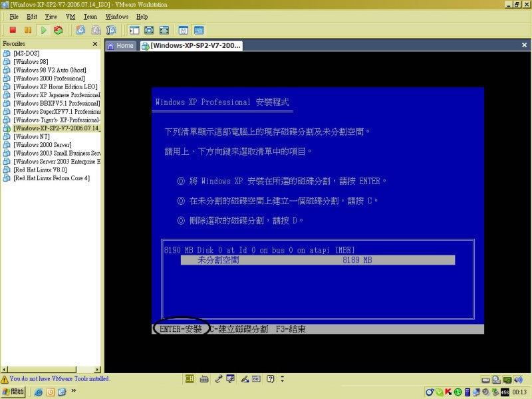Click the VMware Tools warning icon
Viewport: 532px width, 399px height.
point(5,379)
